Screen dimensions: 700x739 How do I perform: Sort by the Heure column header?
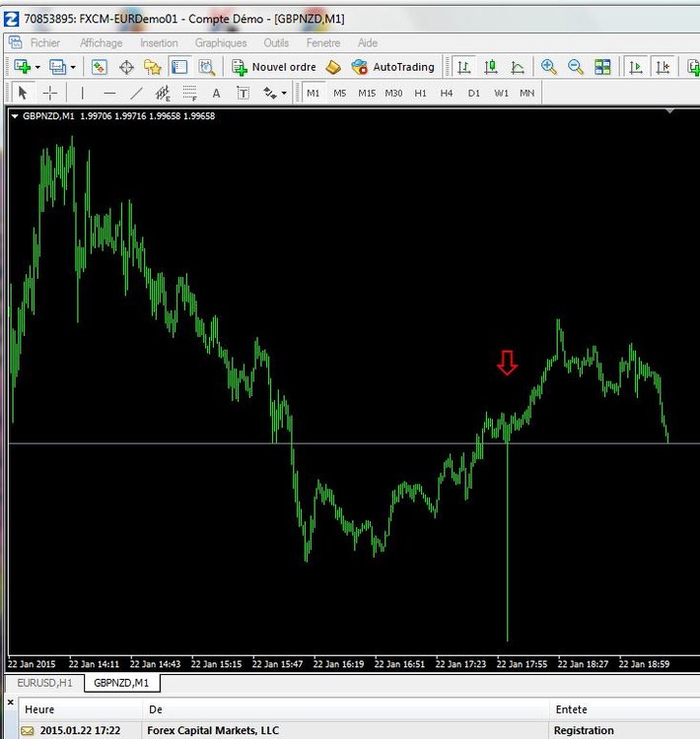tap(80, 709)
